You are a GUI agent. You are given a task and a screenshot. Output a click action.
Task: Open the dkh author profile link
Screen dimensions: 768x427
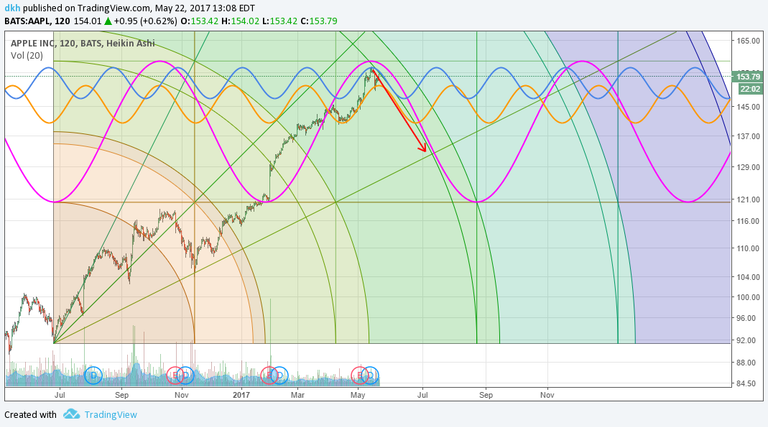click(12, 8)
